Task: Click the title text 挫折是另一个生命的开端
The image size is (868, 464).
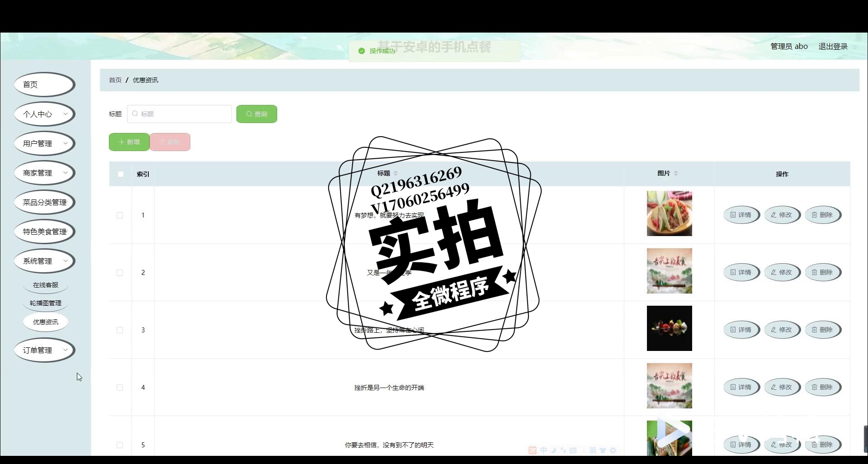Action: pyautogui.click(x=389, y=388)
